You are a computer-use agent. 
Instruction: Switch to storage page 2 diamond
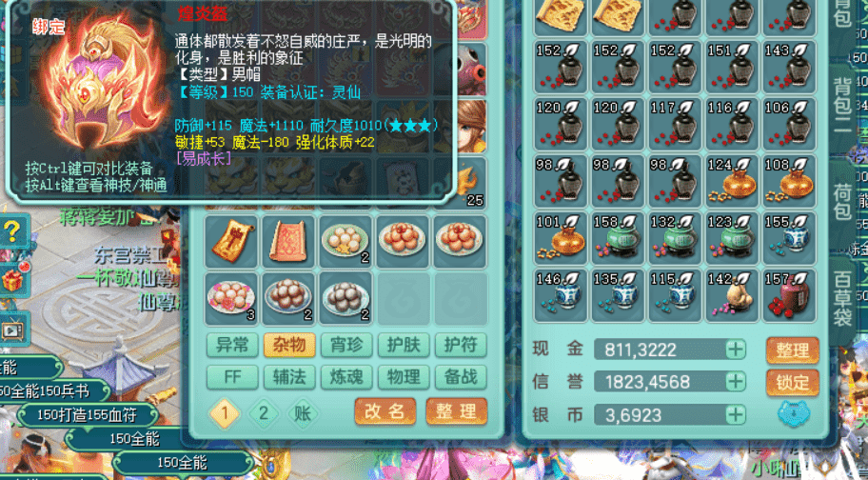[x=264, y=413]
